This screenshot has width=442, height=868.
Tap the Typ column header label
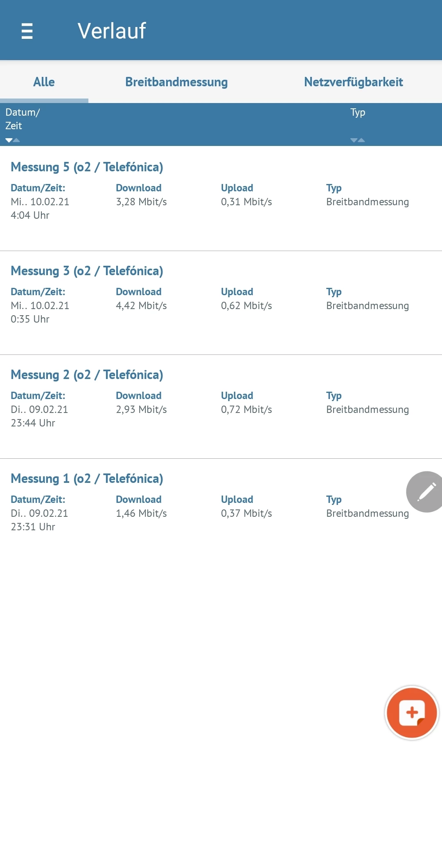[357, 112]
